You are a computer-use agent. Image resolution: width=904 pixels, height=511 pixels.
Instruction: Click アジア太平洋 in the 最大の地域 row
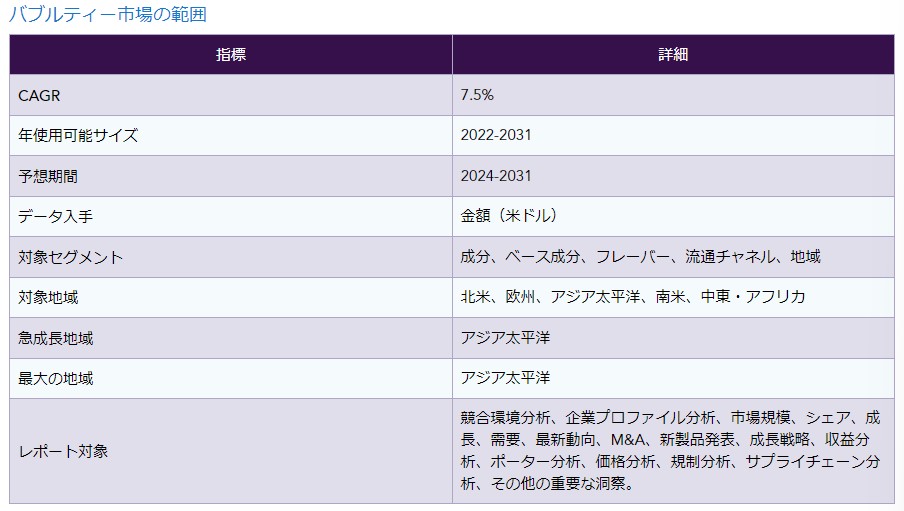[x=505, y=378]
